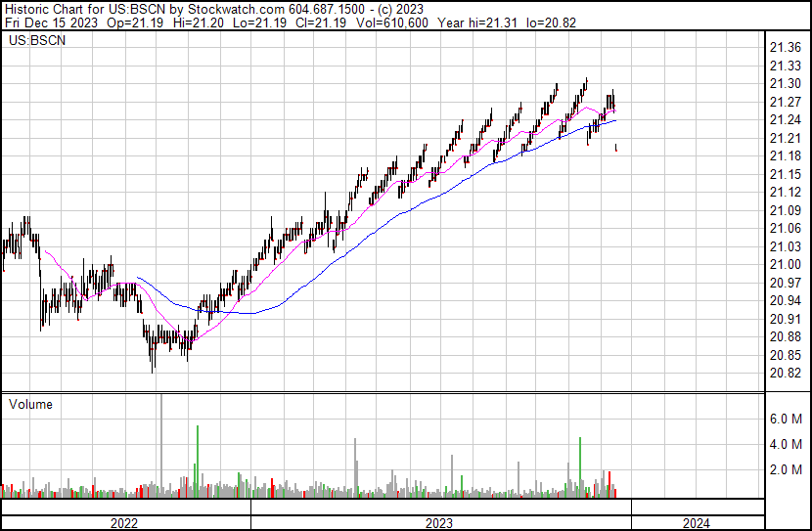Click the 21.18 price axis label
Screen dimensions: 812x531
click(x=785, y=156)
